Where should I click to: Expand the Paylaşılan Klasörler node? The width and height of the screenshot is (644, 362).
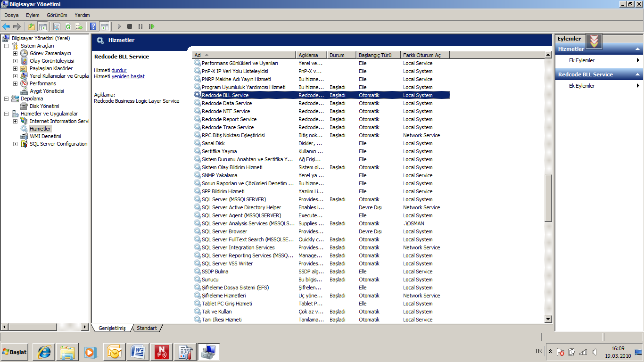click(x=15, y=68)
